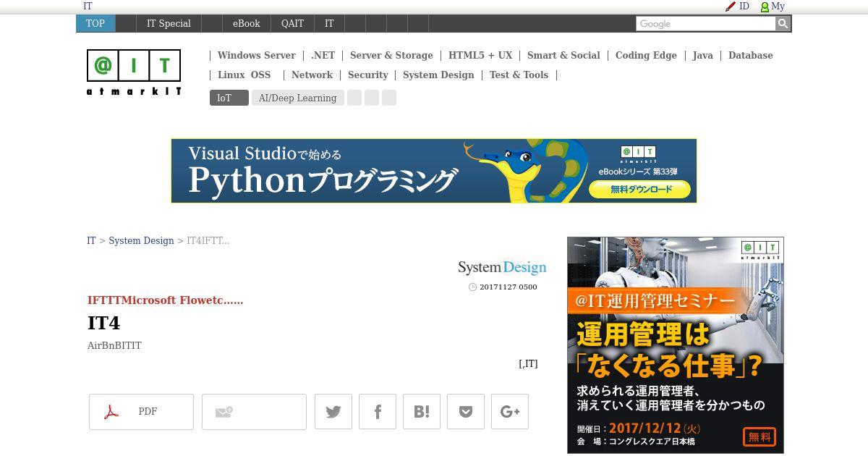This screenshot has width=868, height=456.
Task: Open Database category
Action: [x=750, y=55]
